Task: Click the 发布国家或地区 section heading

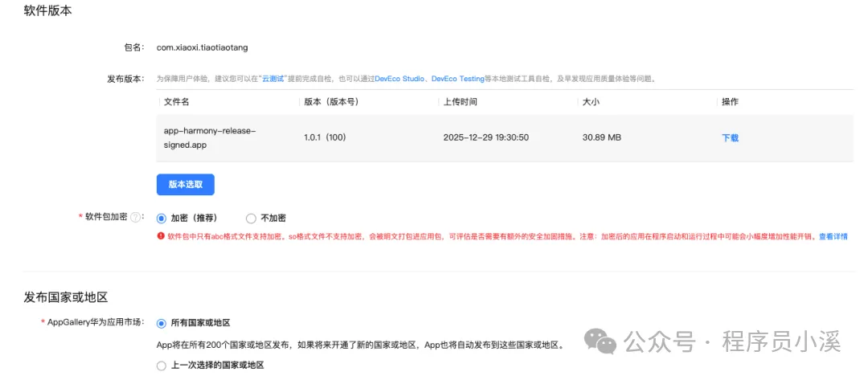Action: tap(65, 296)
